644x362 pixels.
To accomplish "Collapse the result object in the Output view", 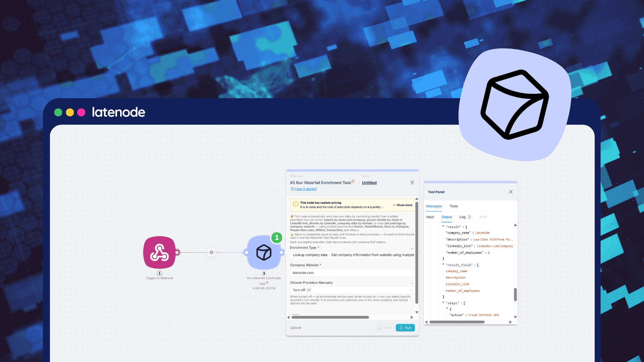I will (443, 227).
